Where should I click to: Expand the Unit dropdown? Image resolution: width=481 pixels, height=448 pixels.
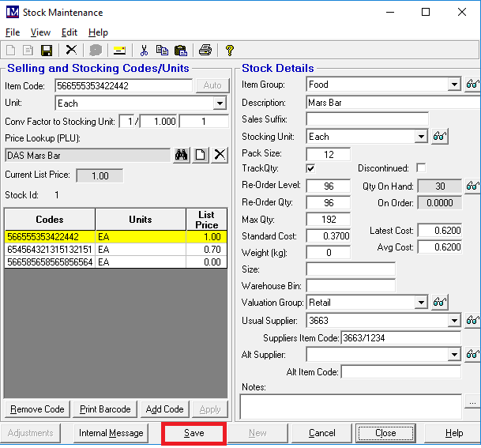pos(220,104)
